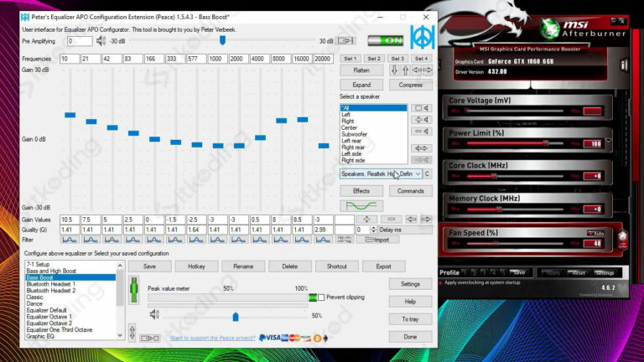
Task: Enable the Prevent clipping checkbox
Action: tap(321, 297)
